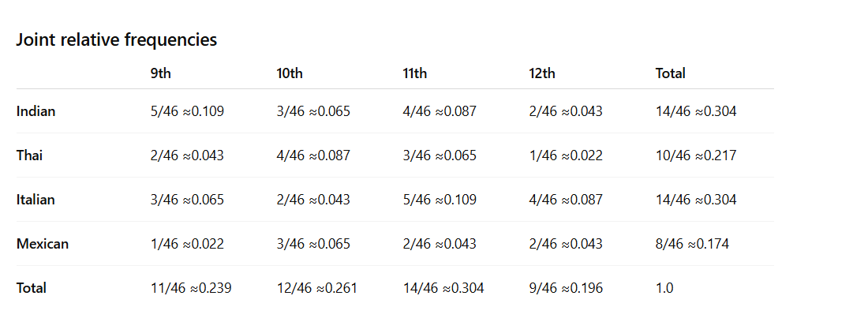Click the 10th total 12/46 ≈0.261
The height and width of the screenshot is (322, 868).
tap(317, 288)
